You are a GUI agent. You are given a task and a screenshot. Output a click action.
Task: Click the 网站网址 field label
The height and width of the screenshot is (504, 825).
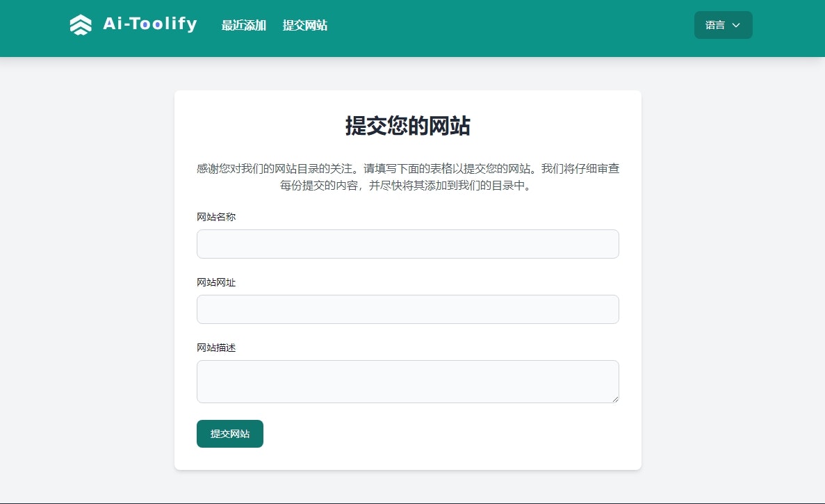tap(216, 282)
